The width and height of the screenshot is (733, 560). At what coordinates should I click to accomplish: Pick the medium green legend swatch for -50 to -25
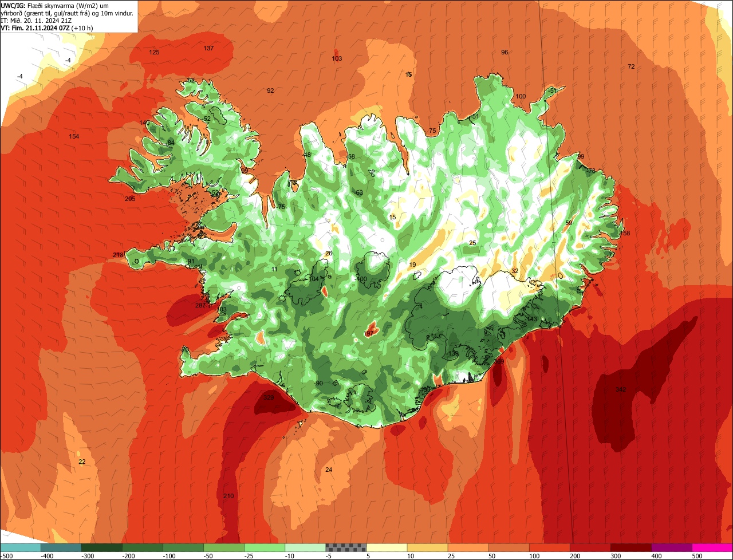[224, 547]
